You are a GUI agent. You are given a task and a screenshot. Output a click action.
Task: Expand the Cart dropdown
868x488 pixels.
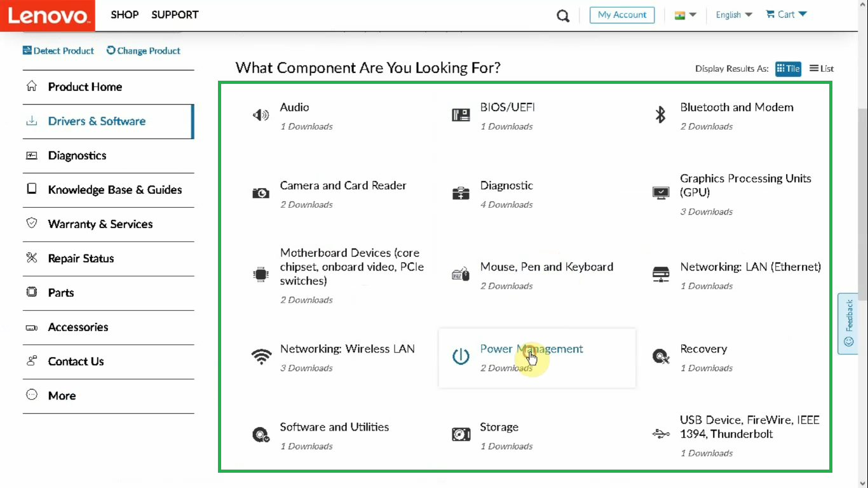786,15
